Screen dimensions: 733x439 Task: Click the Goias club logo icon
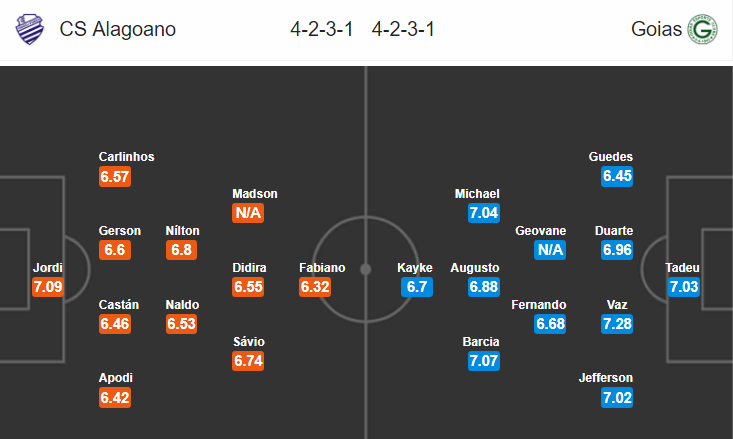pyautogui.click(x=702, y=29)
